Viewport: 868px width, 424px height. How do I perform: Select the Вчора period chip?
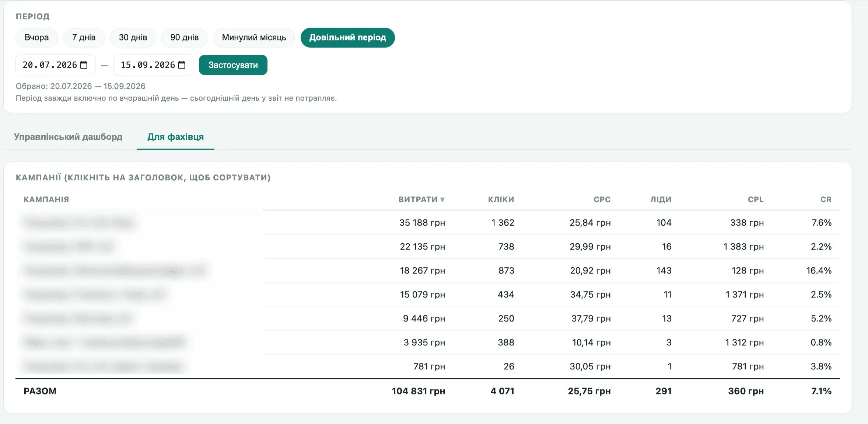click(x=36, y=37)
